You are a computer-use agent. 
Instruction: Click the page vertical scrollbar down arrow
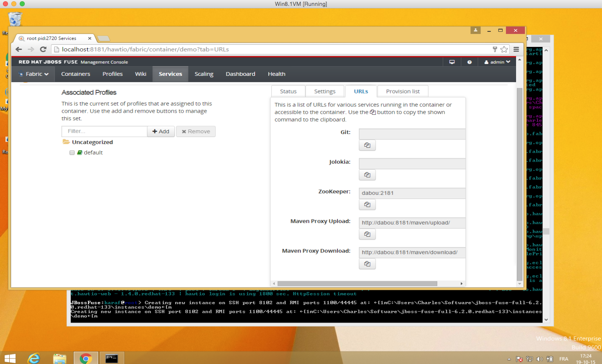[520, 284]
